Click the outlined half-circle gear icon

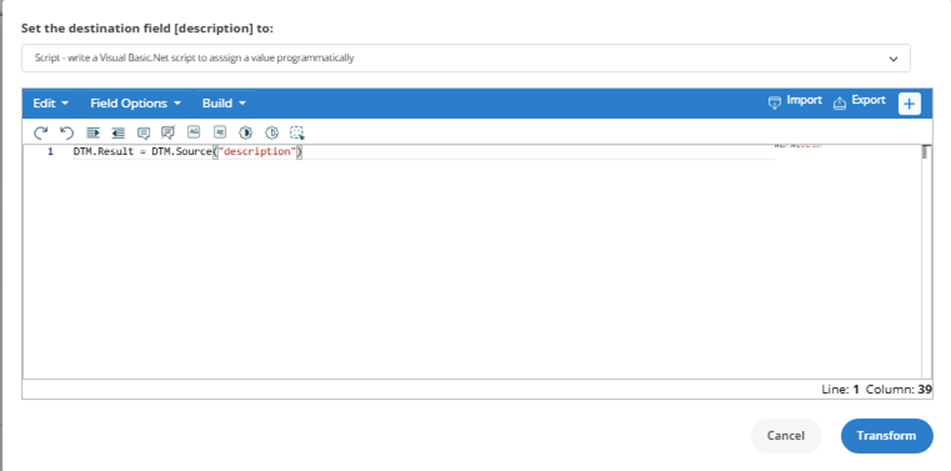tap(272, 133)
